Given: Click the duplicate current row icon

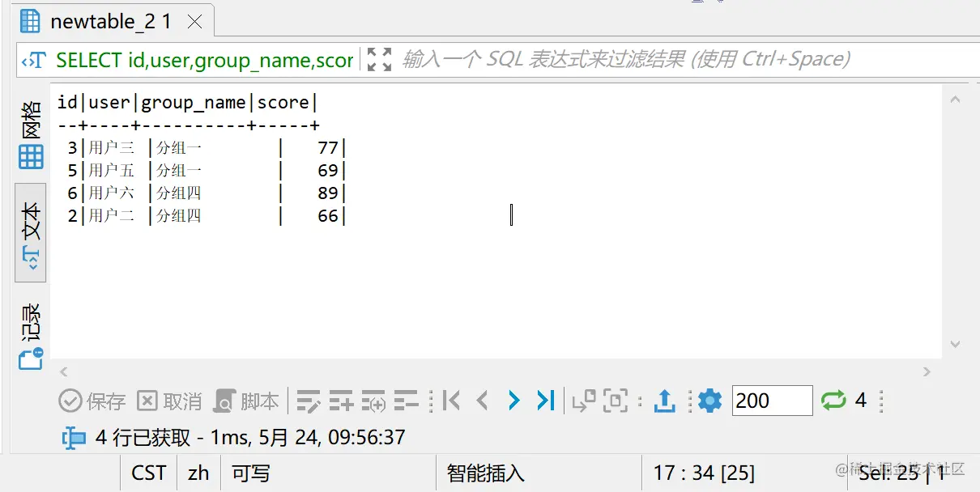Looking at the screenshot, I should click(x=373, y=400).
